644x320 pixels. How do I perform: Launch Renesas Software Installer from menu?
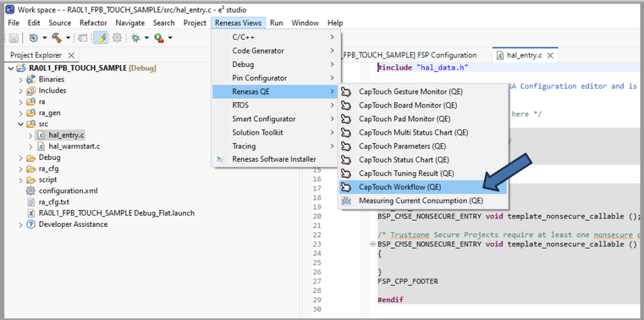click(x=274, y=159)
